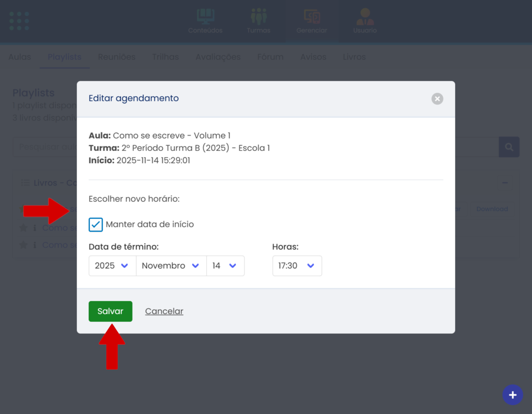Uncheck Manter data de início checkbox
The image size is (532, 414).
click(96, 225)
